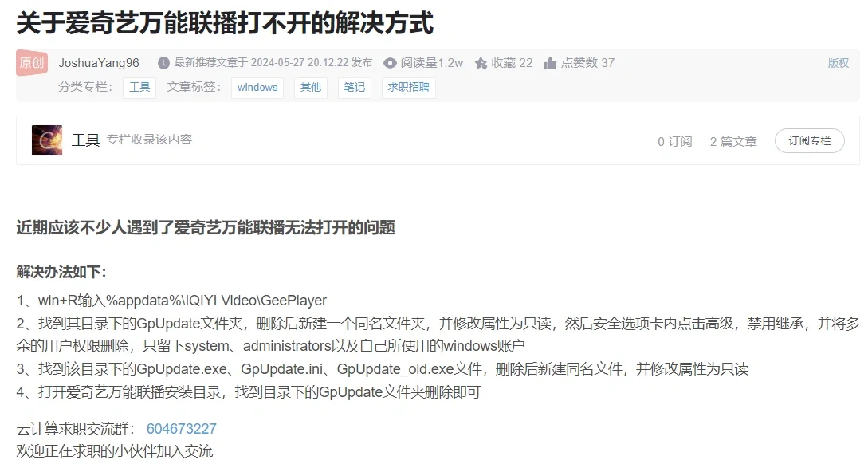The image size is (868, 468).
Task: Select the 求职招聘 article tag
Action: tap(407, 88)
